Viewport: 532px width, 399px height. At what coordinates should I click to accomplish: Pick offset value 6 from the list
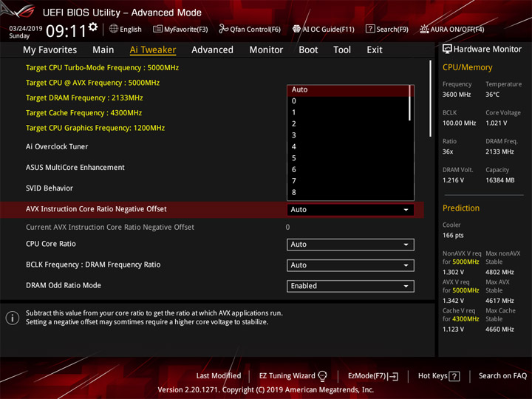348,170
